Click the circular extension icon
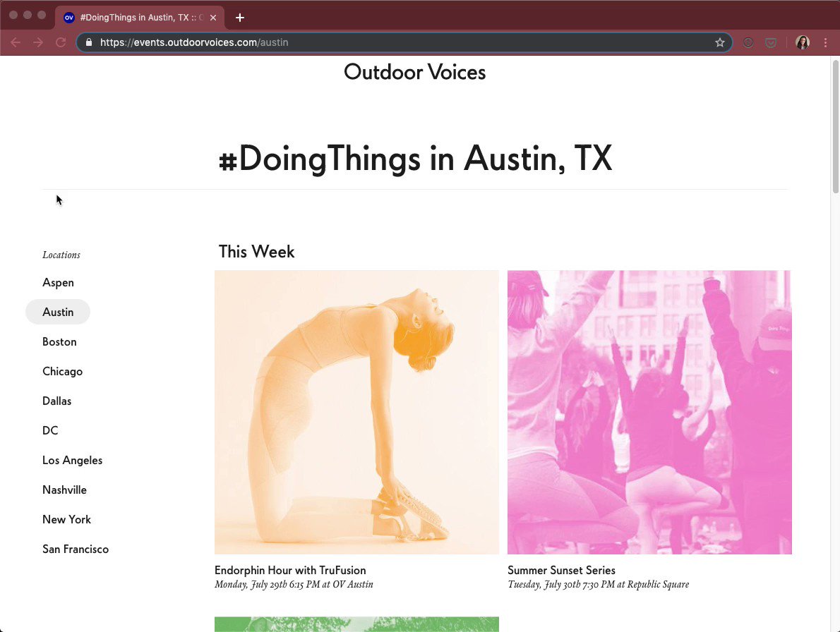 pyautogui.click(x=748, y=42)
